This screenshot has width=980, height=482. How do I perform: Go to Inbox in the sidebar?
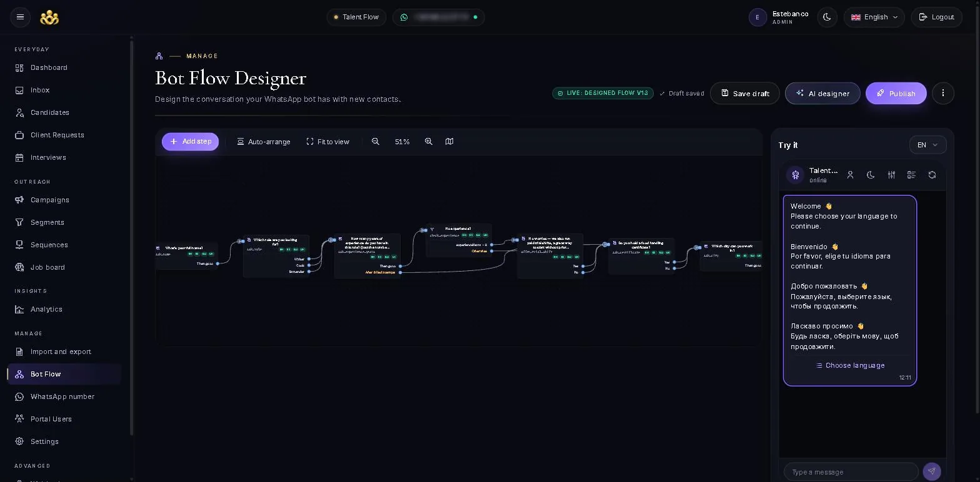tap(64, 90)
